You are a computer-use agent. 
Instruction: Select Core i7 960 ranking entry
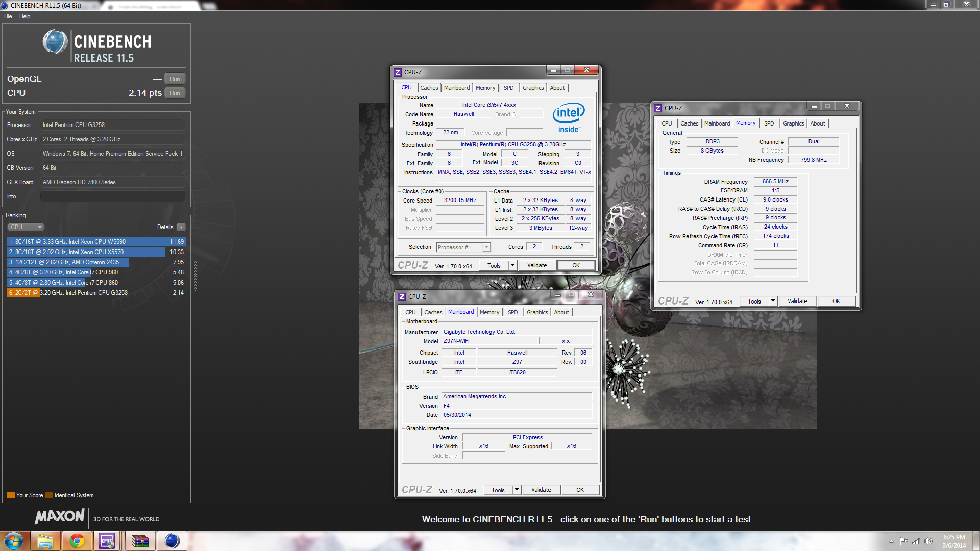(96, 272)
